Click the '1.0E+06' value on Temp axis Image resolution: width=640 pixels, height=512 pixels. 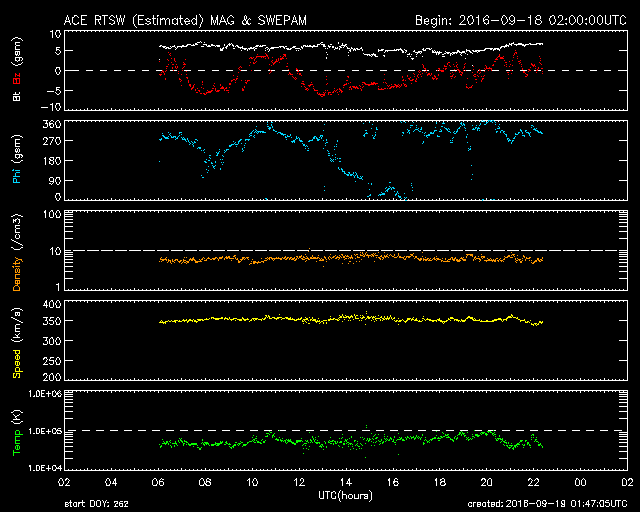(x=45, y=394)
